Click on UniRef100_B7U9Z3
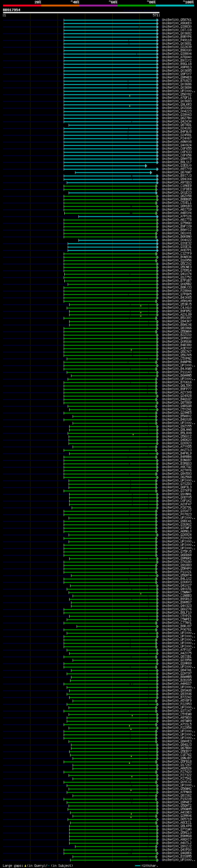 point(176,81)
